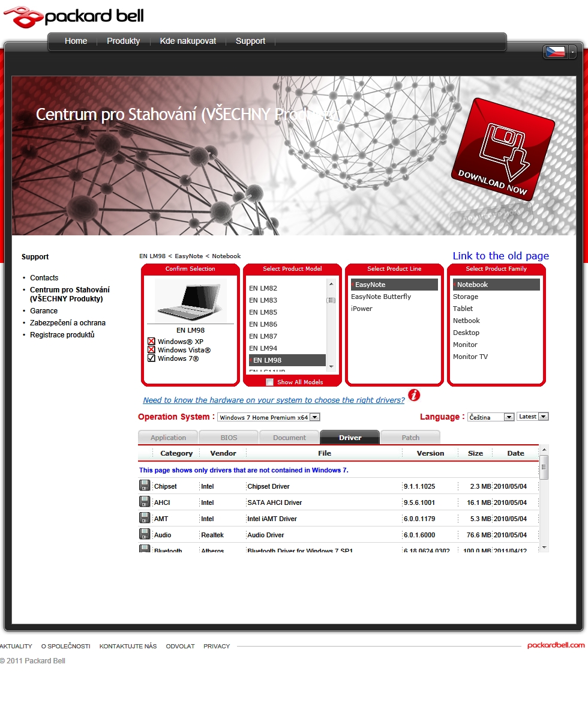Toggle the Windows 7 checkbox
Image resolution: width=588 pixels, height=703 pixels.
pyautogui.click(x=151, y=358)
